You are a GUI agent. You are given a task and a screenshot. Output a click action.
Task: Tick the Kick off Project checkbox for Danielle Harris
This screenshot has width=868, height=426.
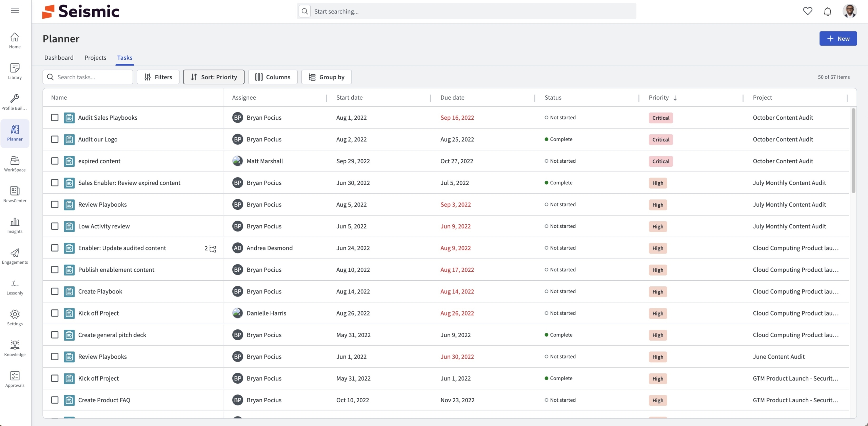[55, 313]
